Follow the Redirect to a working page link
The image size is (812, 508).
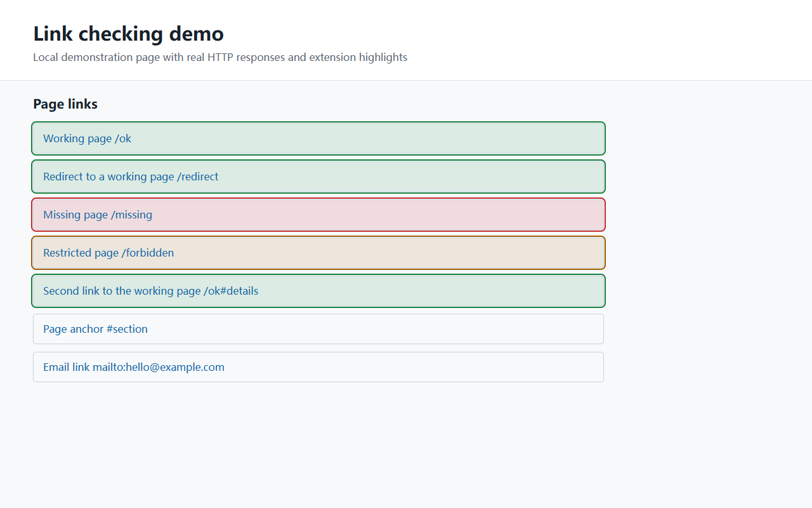pos(318,177)
